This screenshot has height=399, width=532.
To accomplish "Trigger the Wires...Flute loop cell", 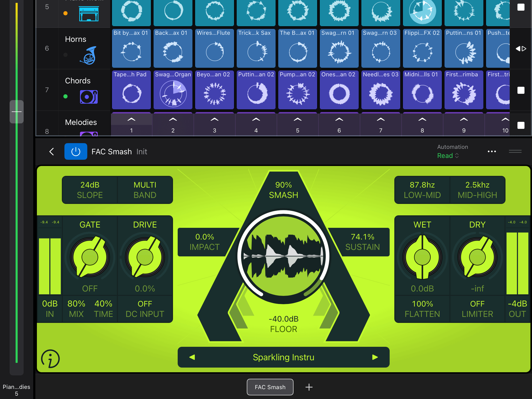I will point(214,48).
